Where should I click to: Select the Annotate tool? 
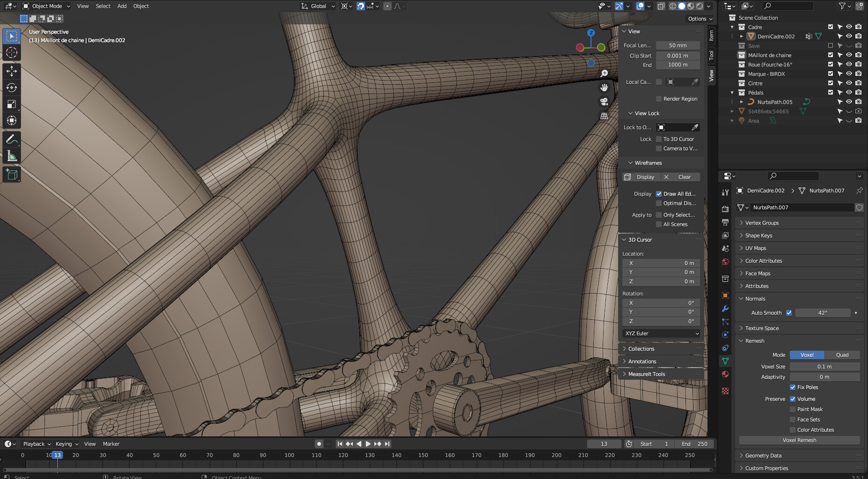tap(11, 139)
